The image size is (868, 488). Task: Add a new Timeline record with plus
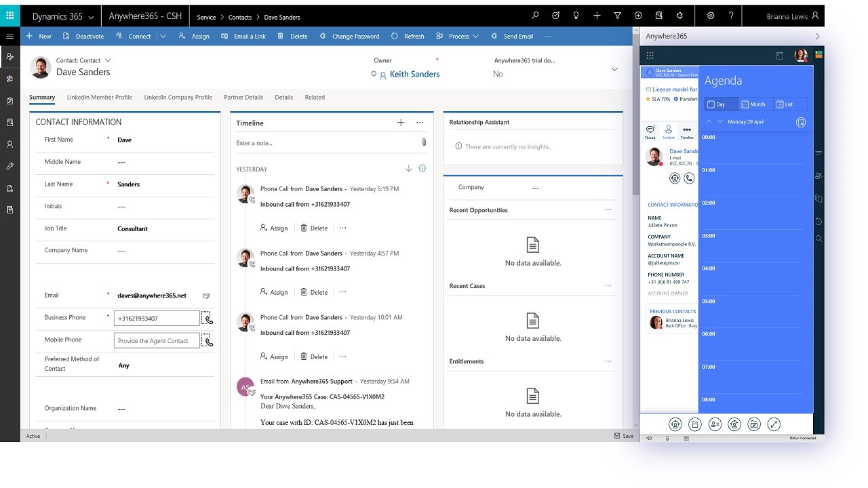point(401,123)
